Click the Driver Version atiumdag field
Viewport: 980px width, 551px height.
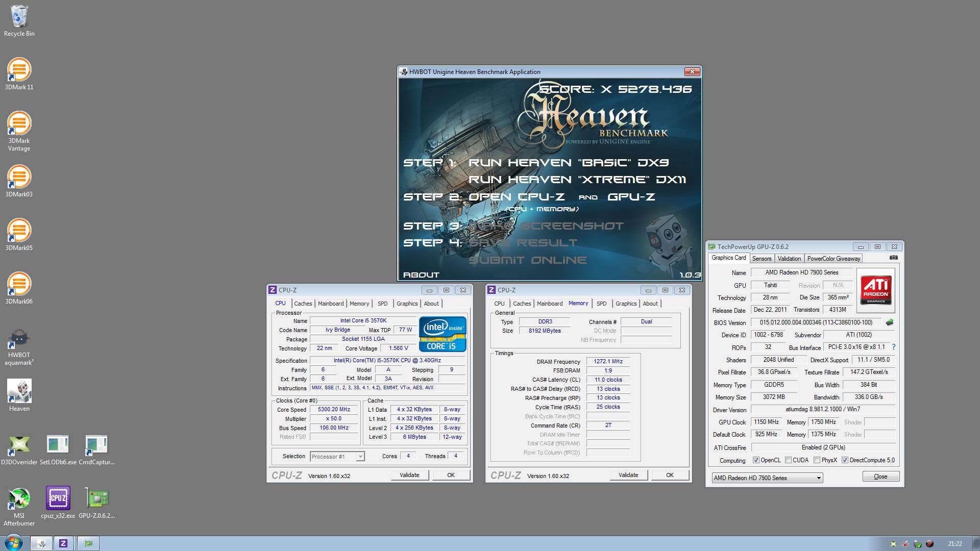tap(823, 410)
